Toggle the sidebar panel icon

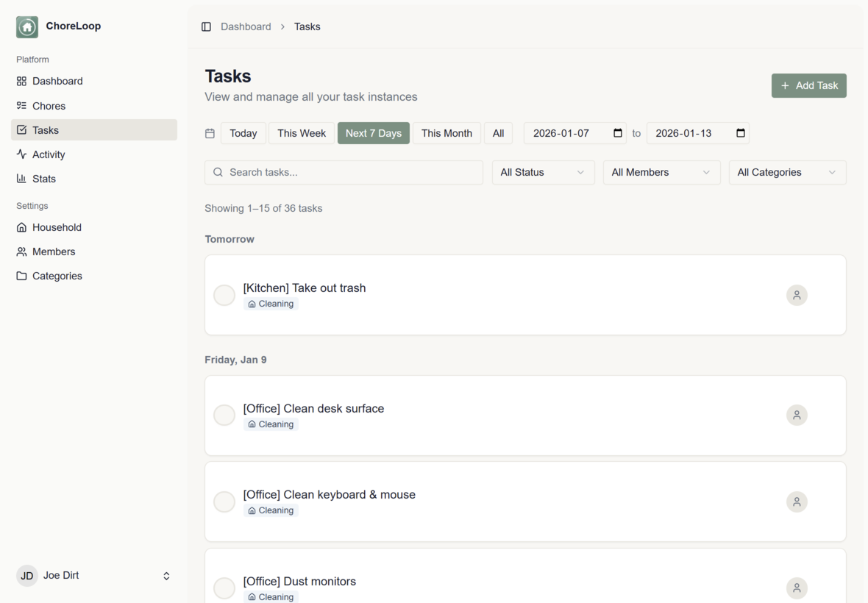206,26
